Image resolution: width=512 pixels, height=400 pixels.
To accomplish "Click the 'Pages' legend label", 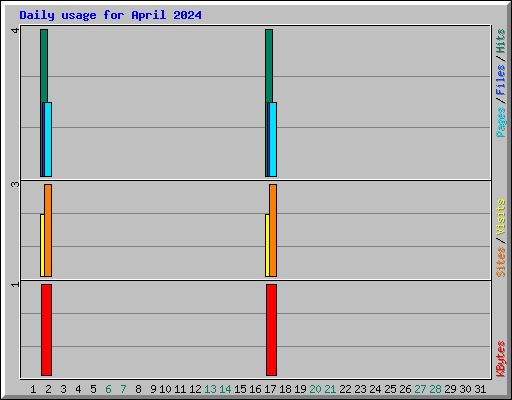I will tap(500, 122).
